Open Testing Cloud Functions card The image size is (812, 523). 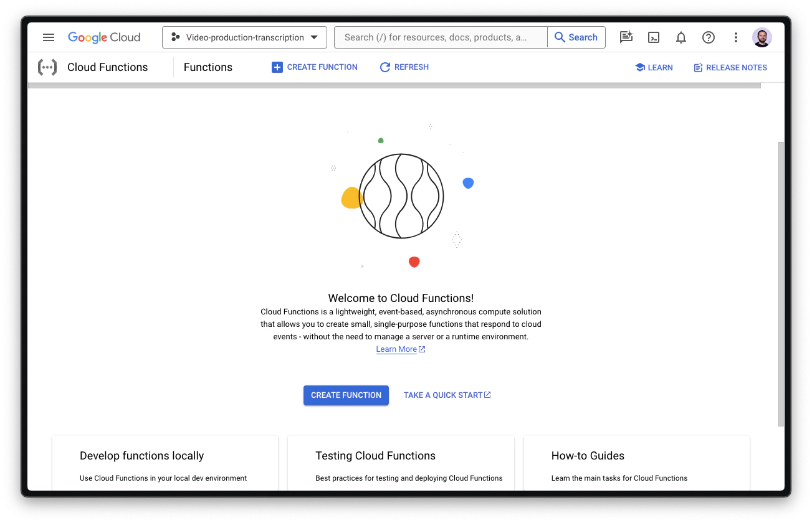coord(401,463)
